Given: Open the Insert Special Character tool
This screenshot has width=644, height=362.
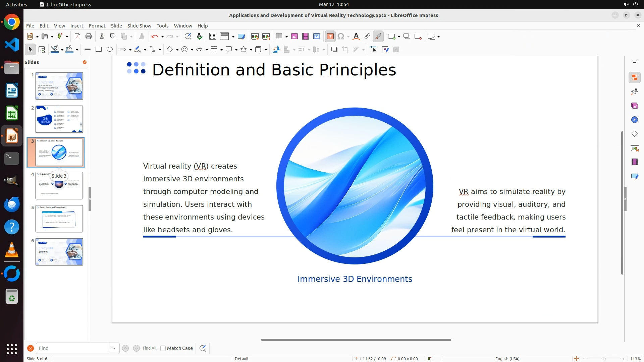Looking at the screenshot, I should 341,37.
